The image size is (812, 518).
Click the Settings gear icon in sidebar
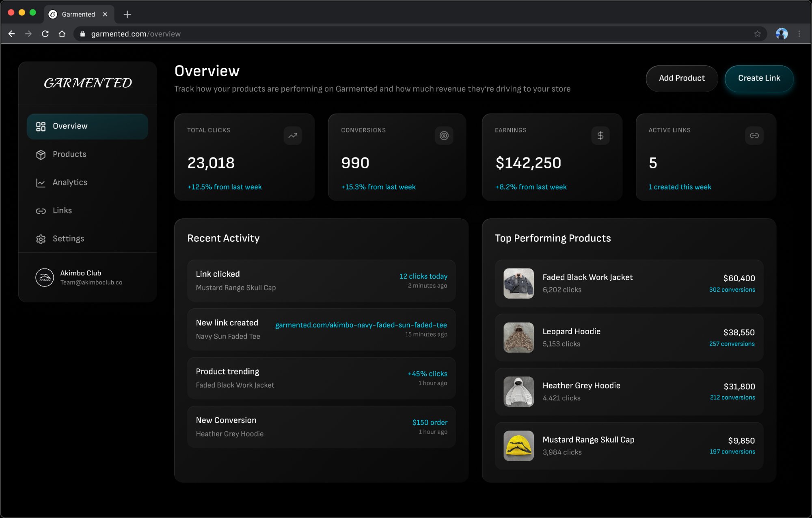pyautogui.click(x=41, y=239)
